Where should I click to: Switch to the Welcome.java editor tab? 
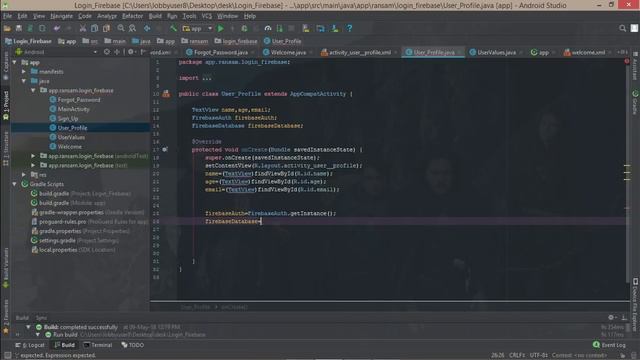(x=288, y=53)
